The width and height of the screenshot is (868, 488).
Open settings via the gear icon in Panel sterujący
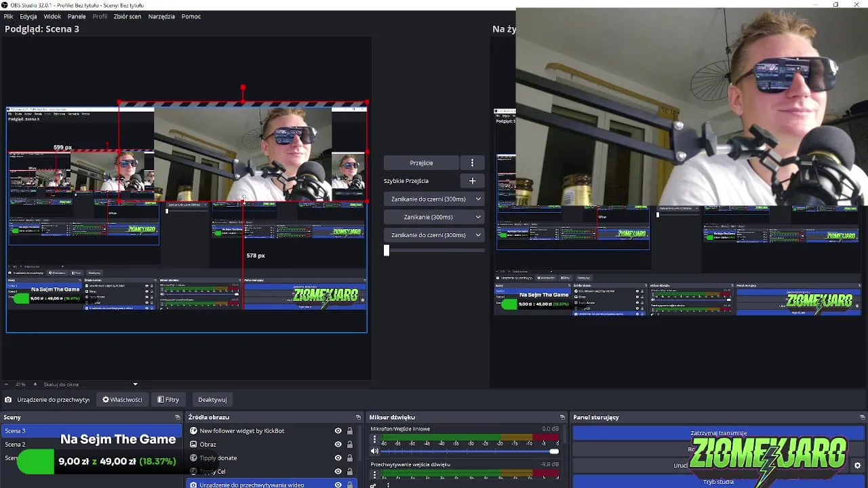click(857, 466)
